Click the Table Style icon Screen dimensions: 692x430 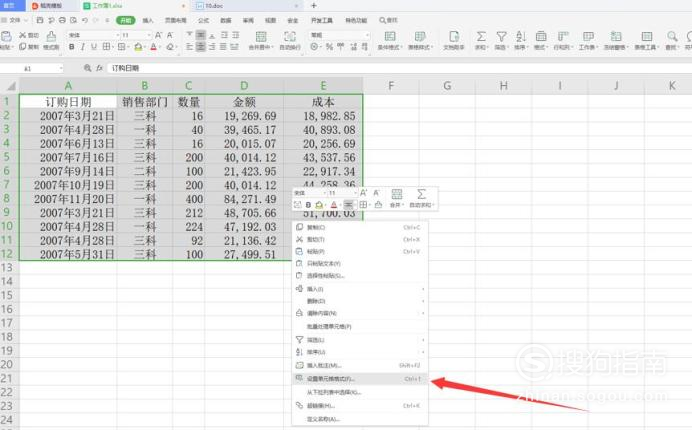(x=420, y=36)
